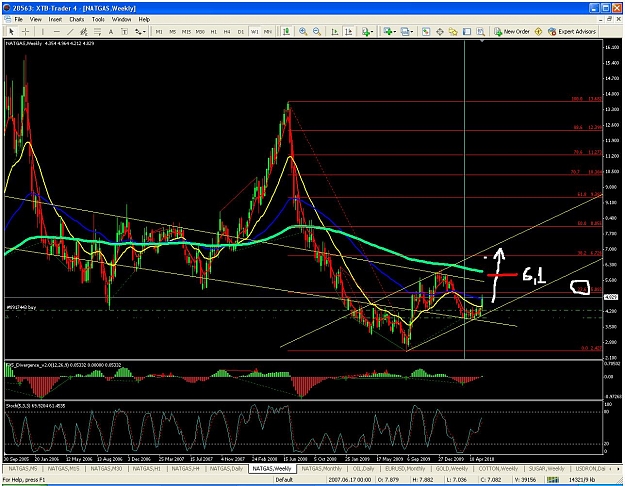Click the New Order button
Screen dimensions: 625x486
click(512, 31)
